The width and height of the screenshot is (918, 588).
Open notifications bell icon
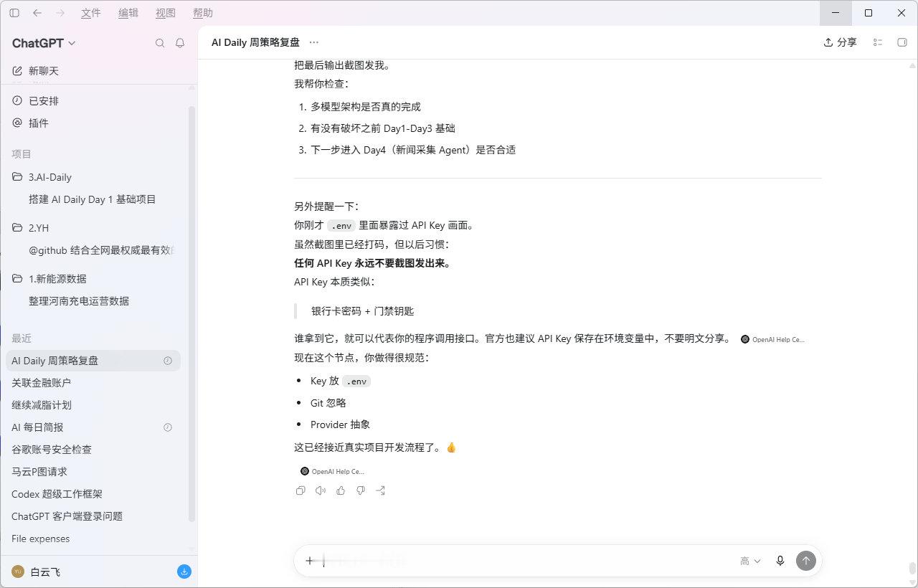point(180,43)
